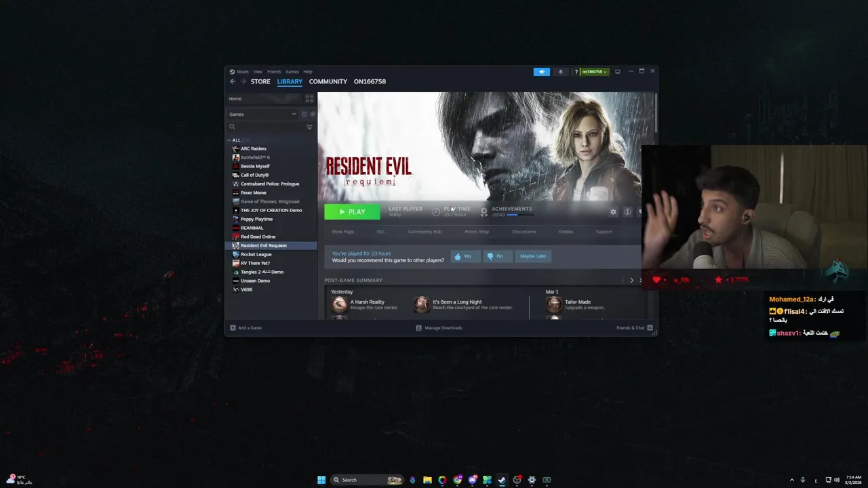Open the Discord taskbar icon

[472, 480]
